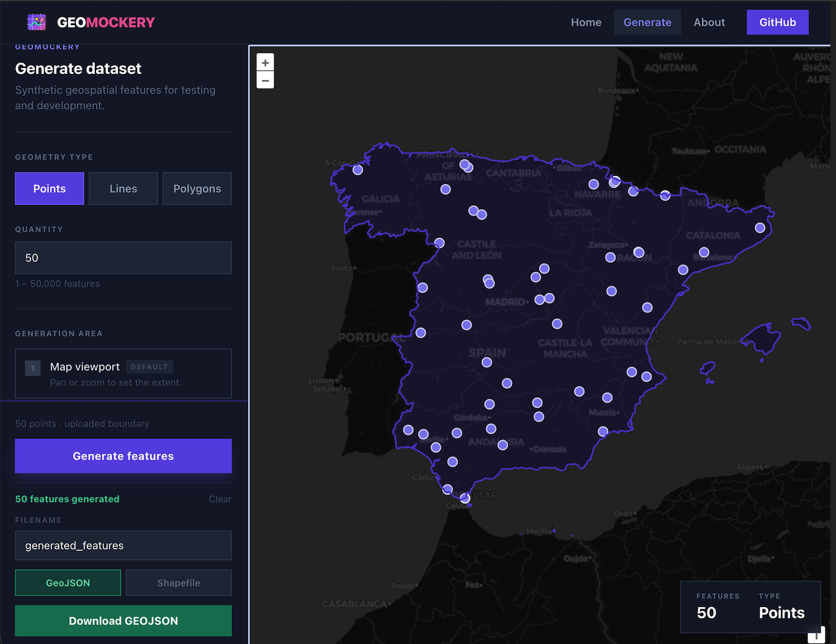
Task: Click the Geomockery logo icon
Action: pos(36,22)
